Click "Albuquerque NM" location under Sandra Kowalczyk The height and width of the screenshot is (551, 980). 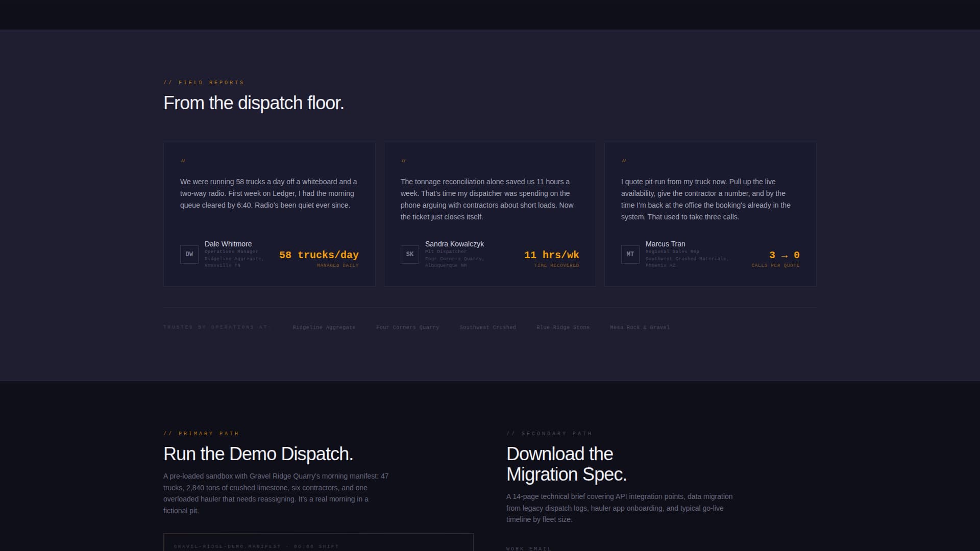coord(446,265)
